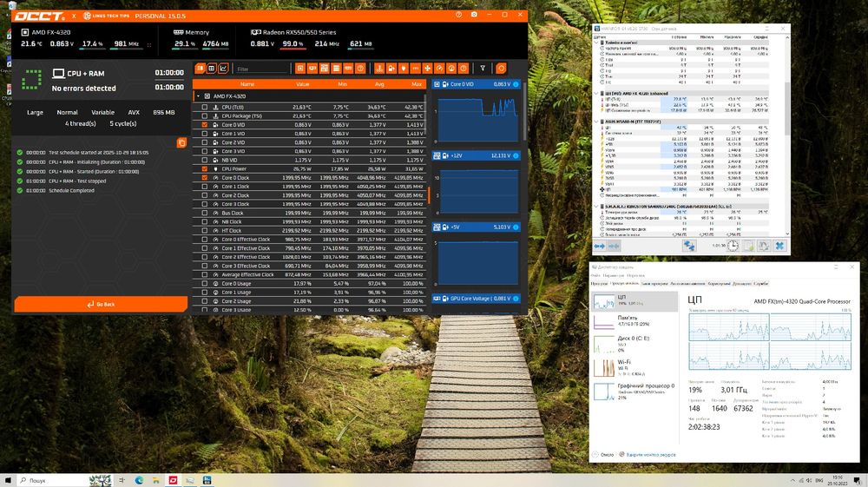This screenshot has height=487, width=868.
Task: Click the OCCT reset min/max circular icon
Action: click(501, 69)
